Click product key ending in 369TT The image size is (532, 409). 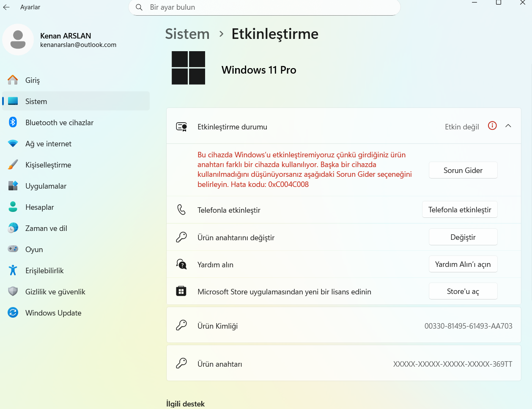[x=453, y=364]
